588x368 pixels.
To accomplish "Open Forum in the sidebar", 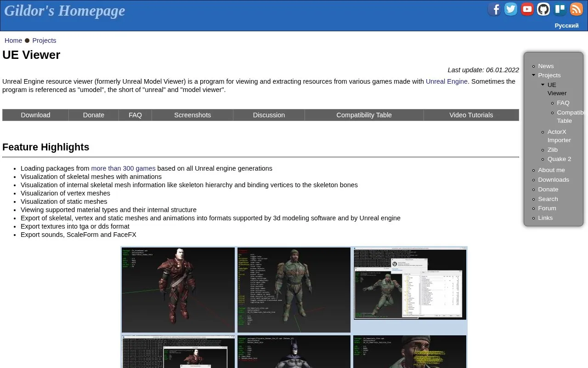I will coord(547,208).
